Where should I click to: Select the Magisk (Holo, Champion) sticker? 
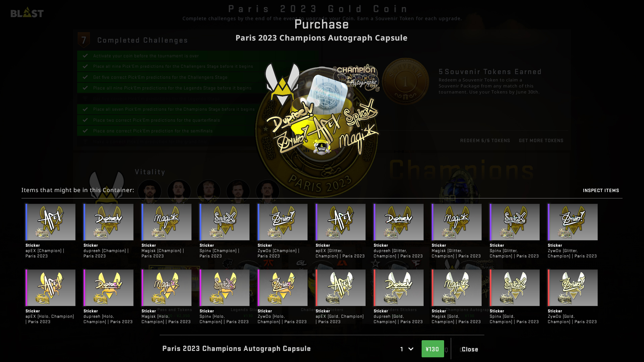[x=167, y=288]
